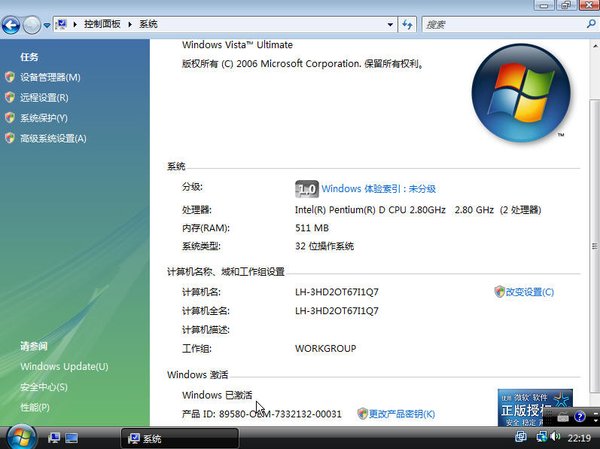Expand the arrow between 控制面板 and 系统

130,24
